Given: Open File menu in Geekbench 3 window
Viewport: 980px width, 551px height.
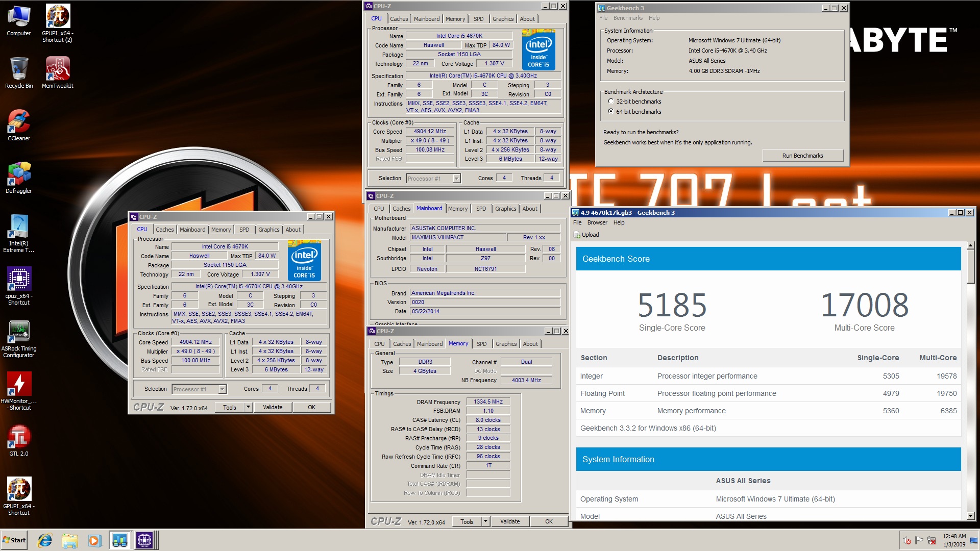Looking at the screenshot, I should [603, 18].
